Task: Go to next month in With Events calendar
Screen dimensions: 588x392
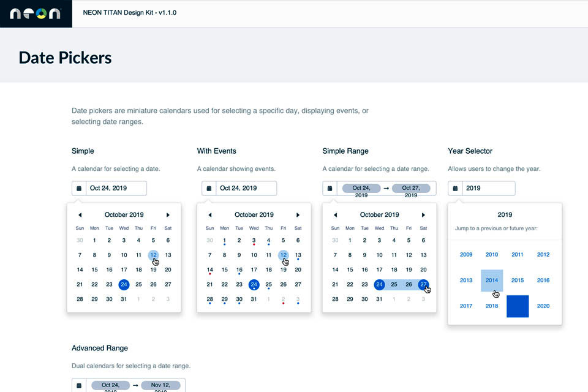Action: coord(298,215)
